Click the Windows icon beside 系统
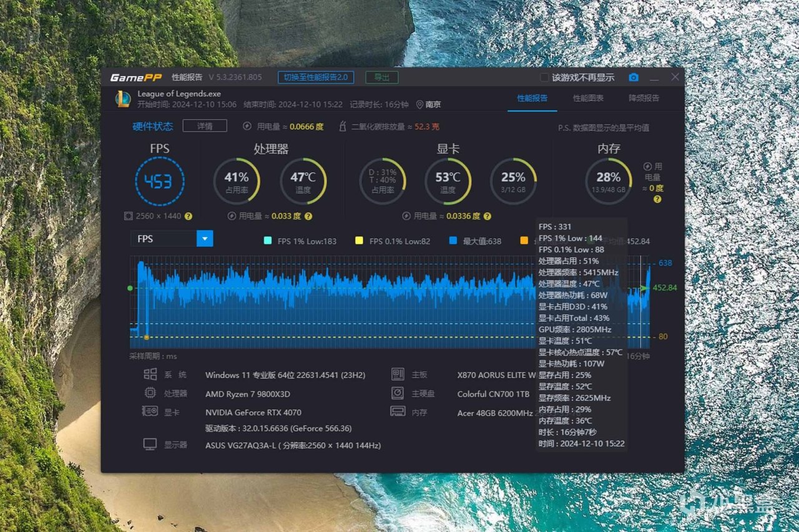The height and width of the screenshot is (532, 799). [x=150, y=374]
